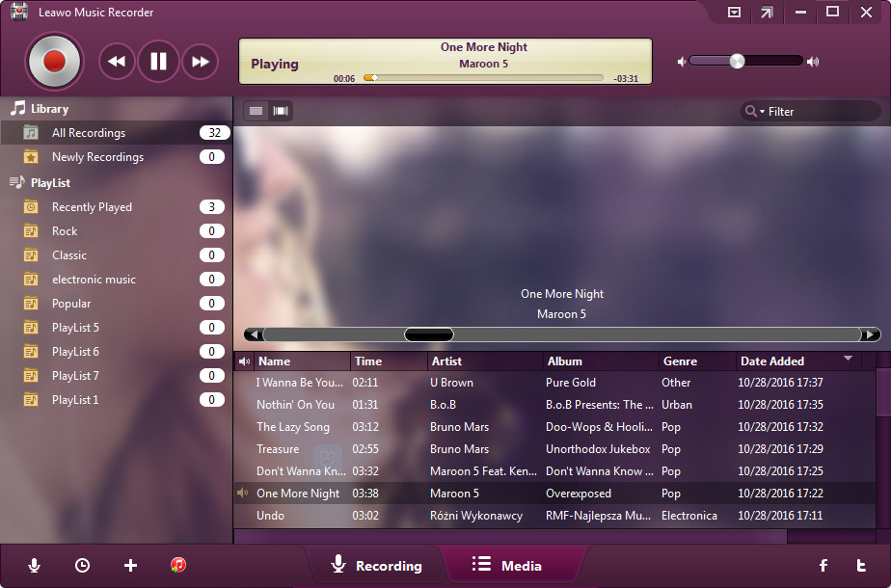Toggle Date Added sort direction arrow

pyautogui.click(x=848, y=359)
